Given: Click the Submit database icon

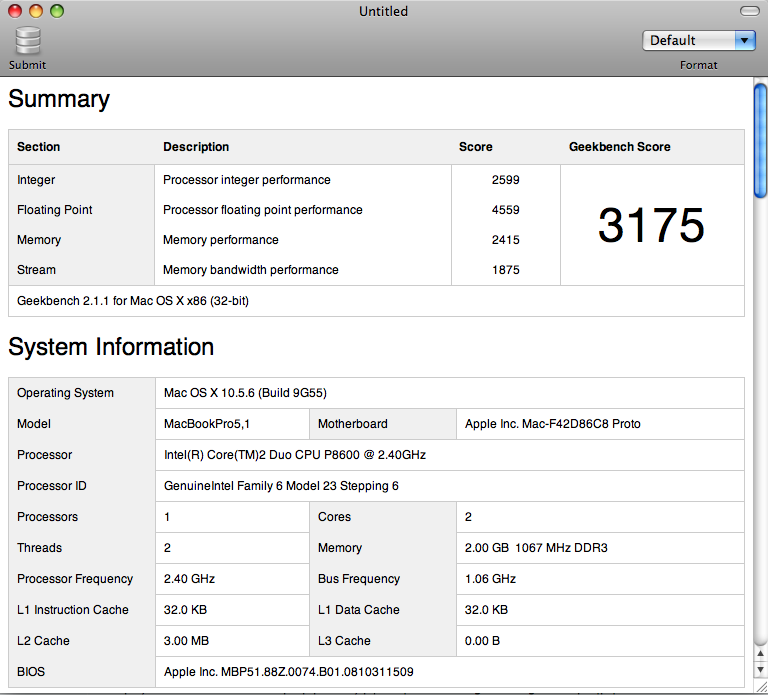Looking at the screenshot, I should click(x=28, y=41).
